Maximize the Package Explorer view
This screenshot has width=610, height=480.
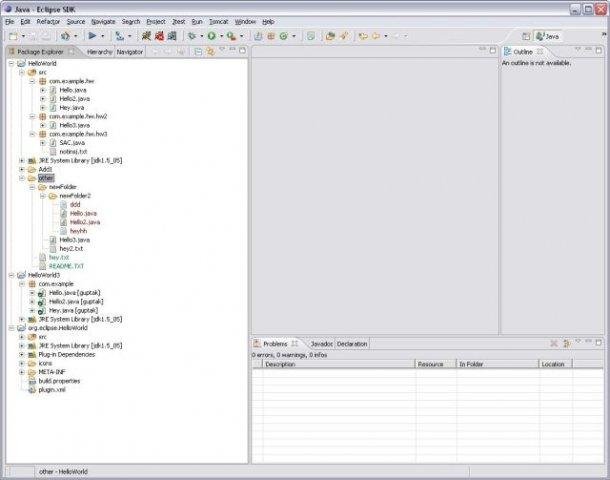(x=242, y=51)
